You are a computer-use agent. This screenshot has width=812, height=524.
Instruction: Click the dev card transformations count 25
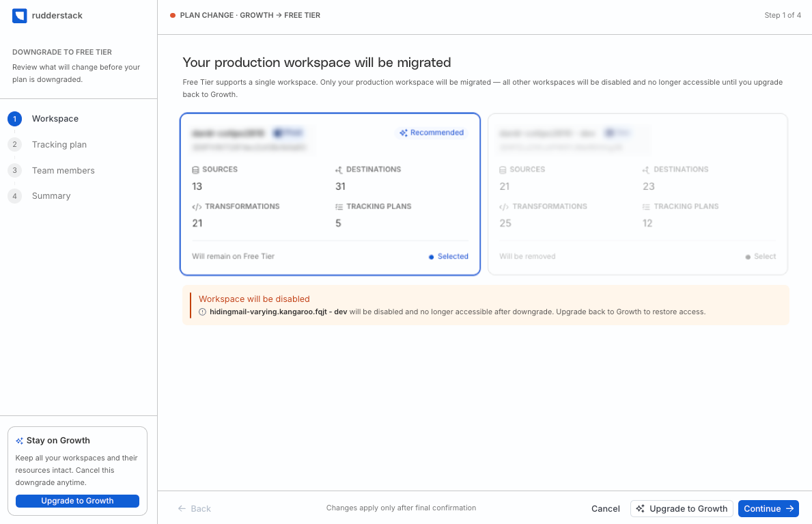tap(505, 223)
